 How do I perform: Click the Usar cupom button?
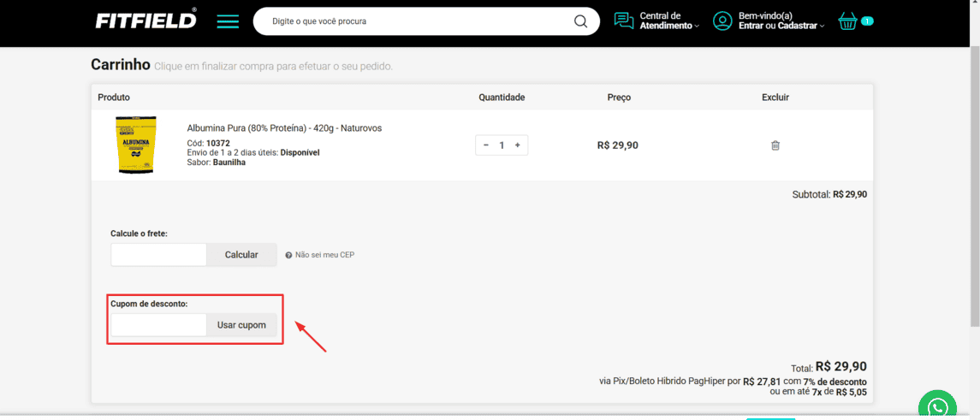click(x=242, y=325)
